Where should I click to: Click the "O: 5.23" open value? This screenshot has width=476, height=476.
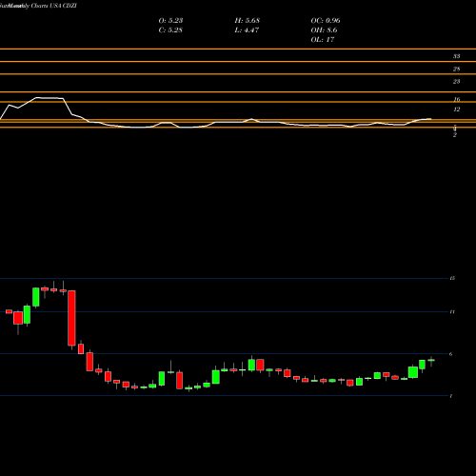[x=170, y=21]
